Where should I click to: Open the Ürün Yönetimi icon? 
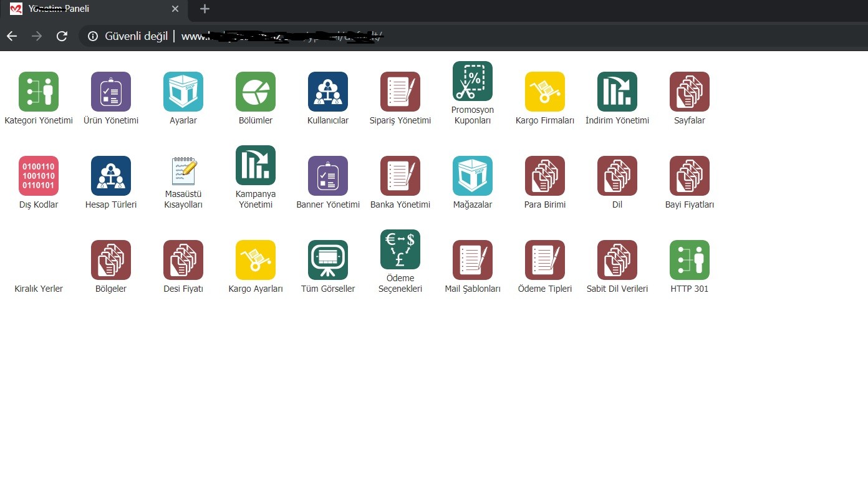tap(111, 92)
